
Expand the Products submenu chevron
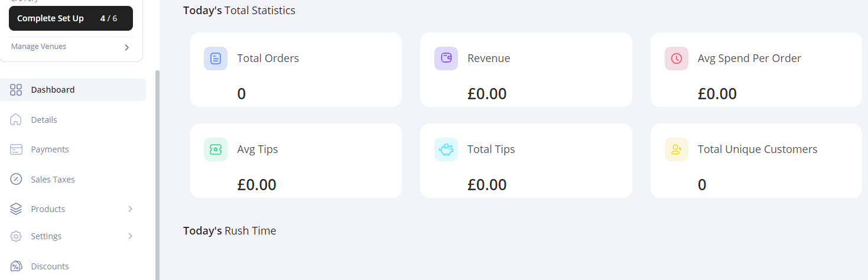tap(131, 209)
